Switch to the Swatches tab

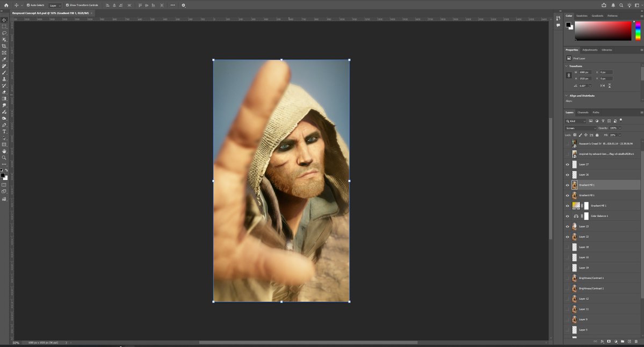582,16
